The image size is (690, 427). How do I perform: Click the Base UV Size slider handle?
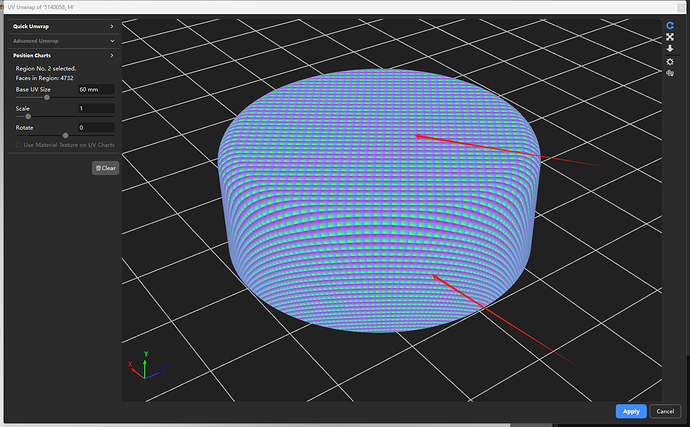click(x=47, y=97)
